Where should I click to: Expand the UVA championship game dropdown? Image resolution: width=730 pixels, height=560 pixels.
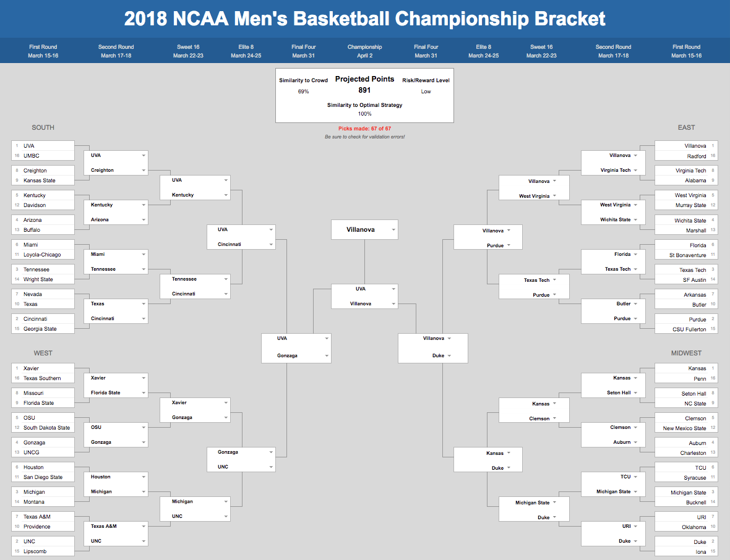click(x=364, y=289)
